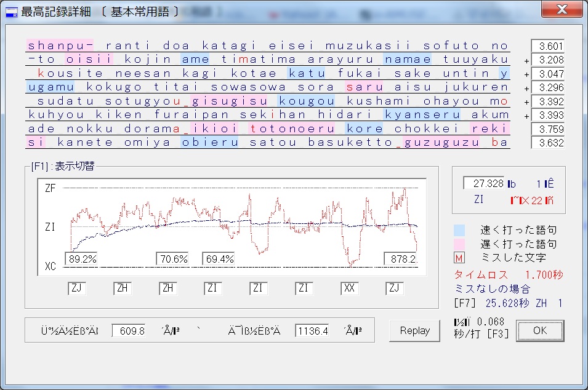This screenshot has height=390, width=588.
Task: Click the 70.6% box on the graph
Action: click(173, 259)
